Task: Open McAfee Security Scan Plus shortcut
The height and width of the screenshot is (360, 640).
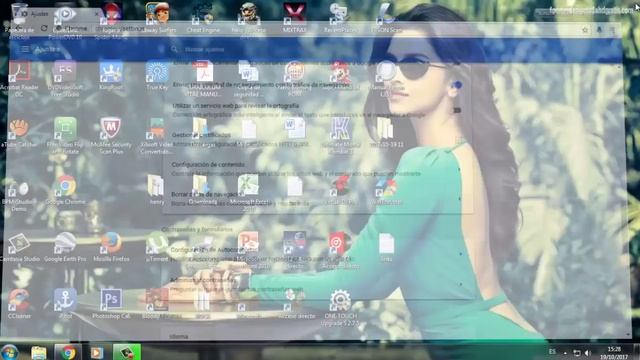Action: 111,136
